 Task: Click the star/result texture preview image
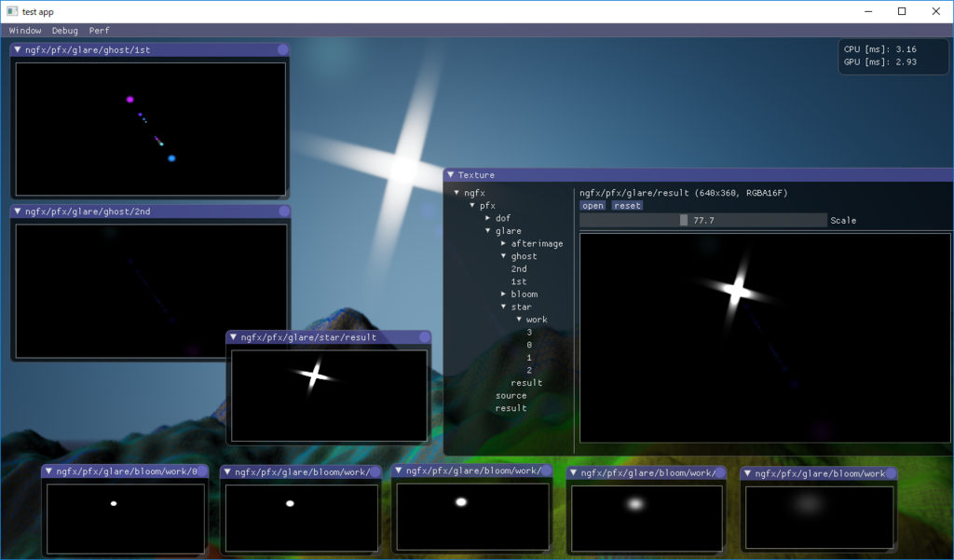pyautogui.click(x=329, y=396)
